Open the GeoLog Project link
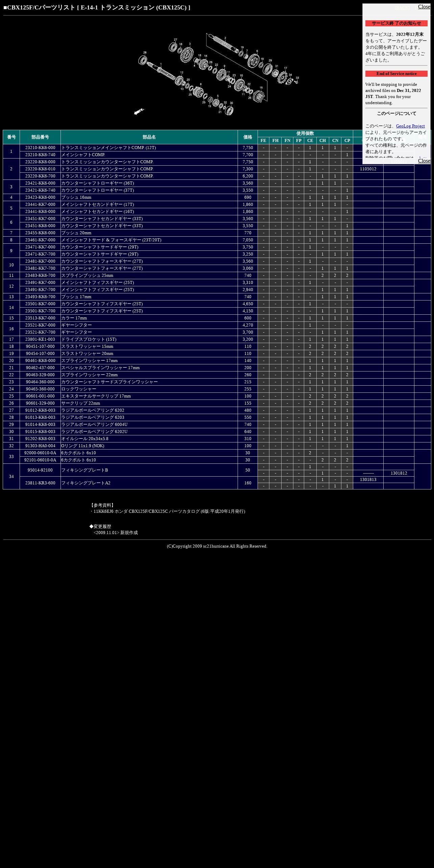434x868 pixels. point(410,126)
